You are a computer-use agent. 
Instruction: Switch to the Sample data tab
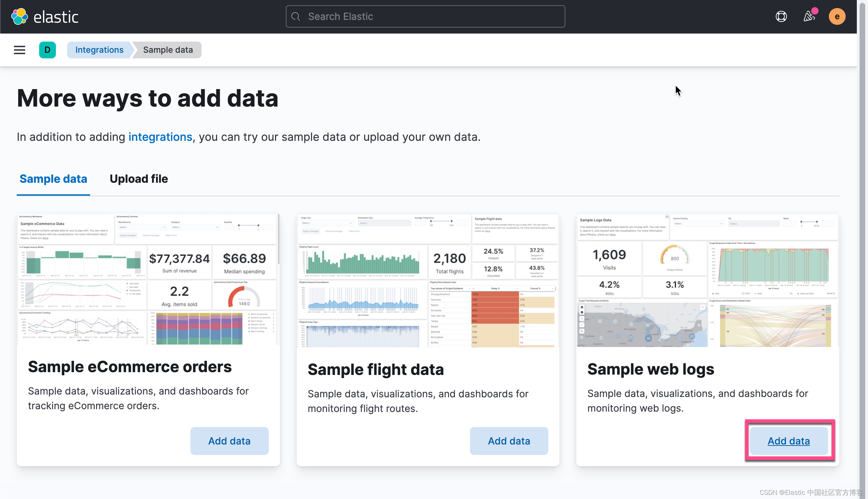click(53, 179)
